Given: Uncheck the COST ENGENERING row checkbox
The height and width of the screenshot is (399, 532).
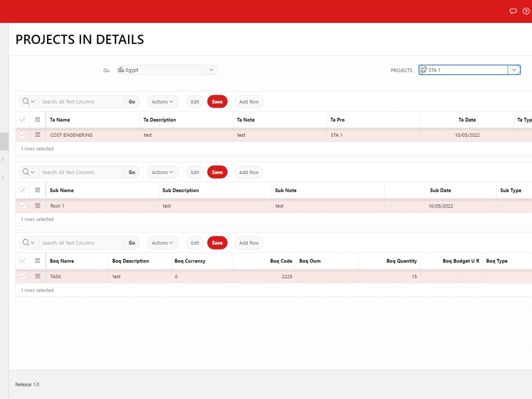Looking at the screenshot, I should 23,135.
